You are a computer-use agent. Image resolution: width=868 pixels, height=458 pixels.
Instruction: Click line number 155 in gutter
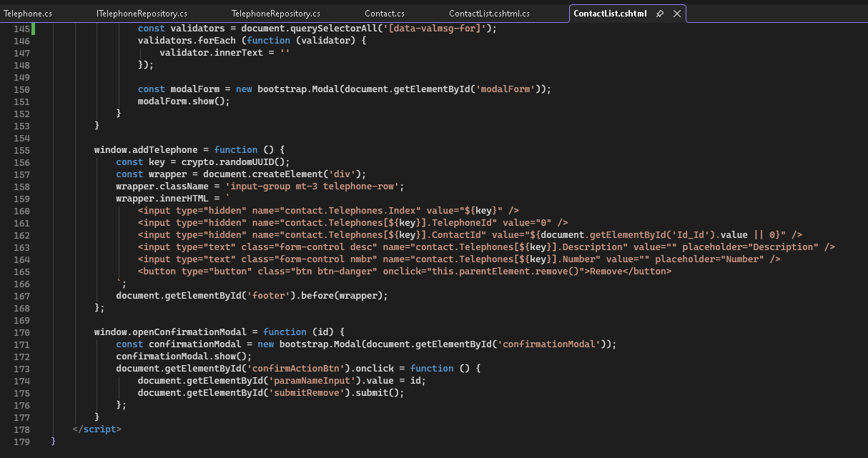point(22,150)
